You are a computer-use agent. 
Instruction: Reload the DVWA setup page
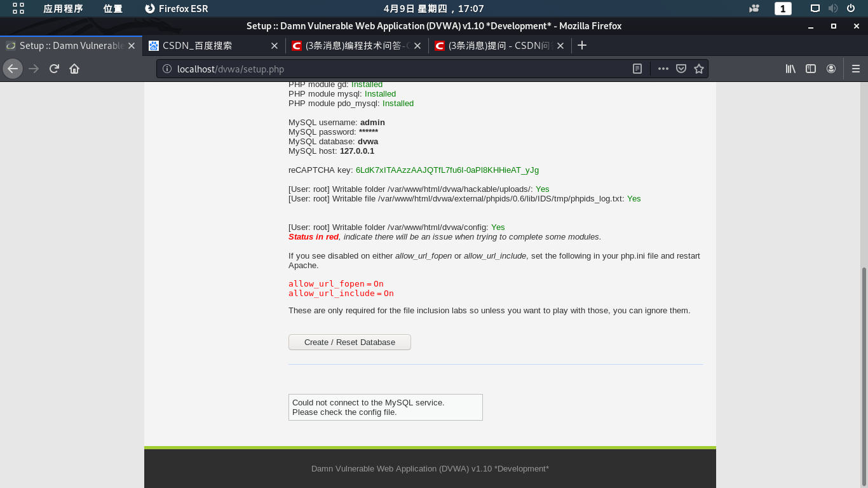click(x=54, y=69)
